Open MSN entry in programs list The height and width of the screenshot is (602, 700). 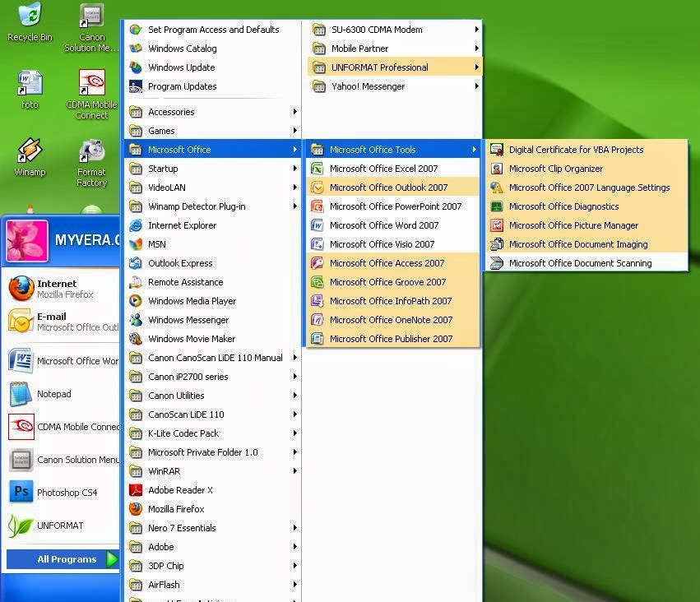tap(213, 244)
